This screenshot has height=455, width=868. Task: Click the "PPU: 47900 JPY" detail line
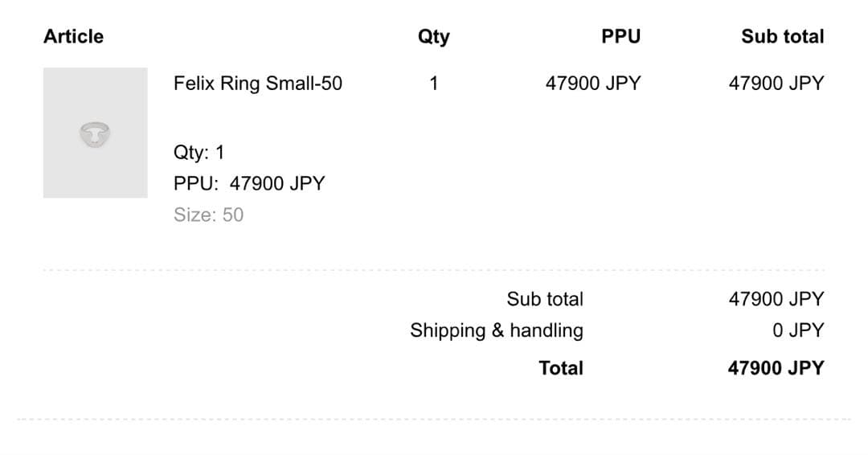248,183
